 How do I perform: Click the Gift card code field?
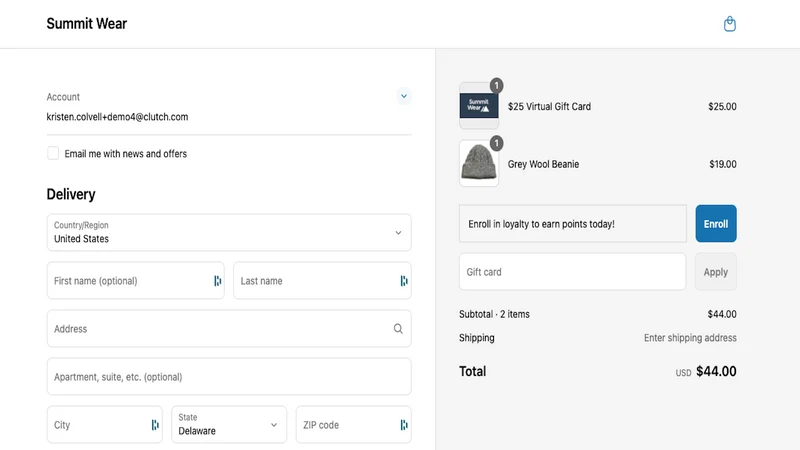point(572,271)
